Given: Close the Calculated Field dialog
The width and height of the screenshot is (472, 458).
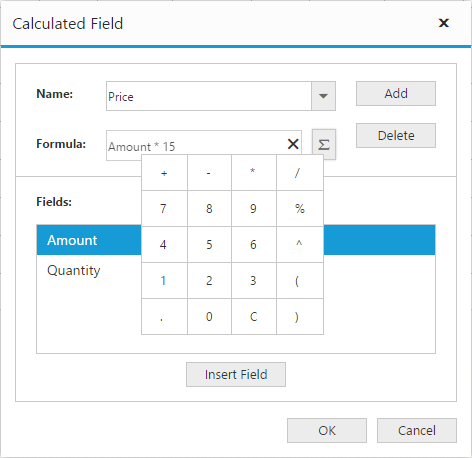Looking at the screenshot, I should coord(444,23).
